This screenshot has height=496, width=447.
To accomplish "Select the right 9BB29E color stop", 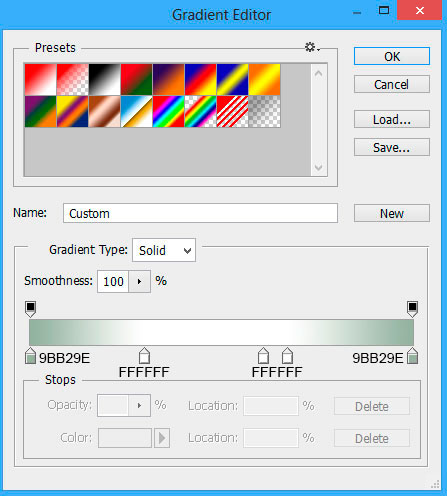I will pyautogui.click(x=412, y=356).
